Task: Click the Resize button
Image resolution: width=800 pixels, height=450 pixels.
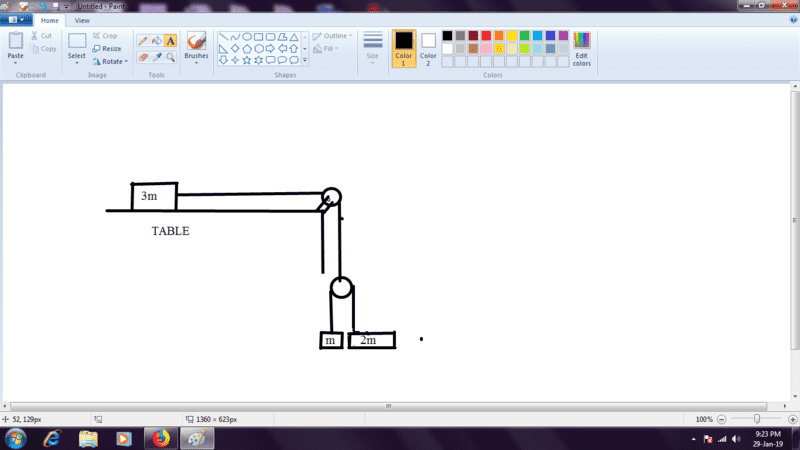Action: (107, 48)
